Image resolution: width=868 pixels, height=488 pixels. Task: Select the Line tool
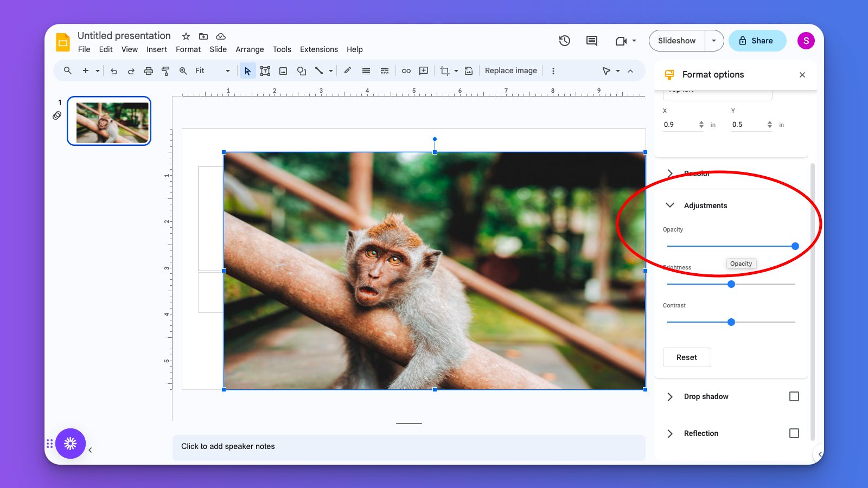[320, 70]
